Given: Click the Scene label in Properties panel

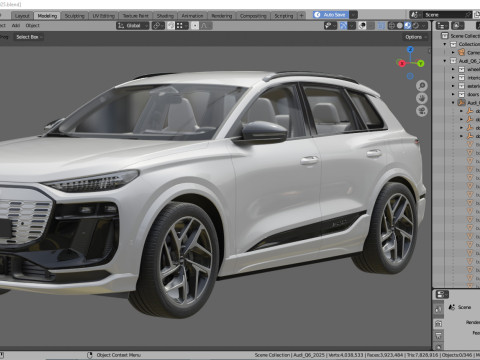Looking at the screenshot, I should tap(464, 307).
